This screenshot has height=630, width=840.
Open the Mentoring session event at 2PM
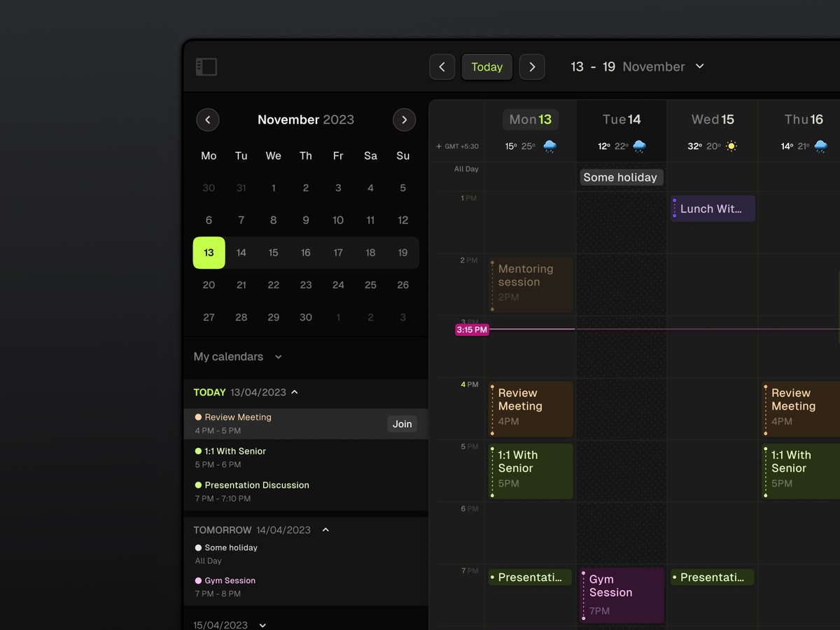click(x=531, y=285)
